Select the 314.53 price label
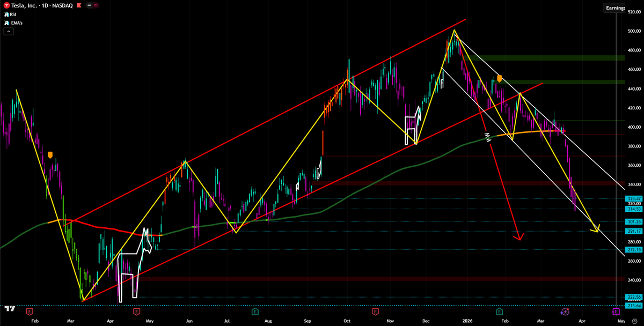 click(634, 209)
